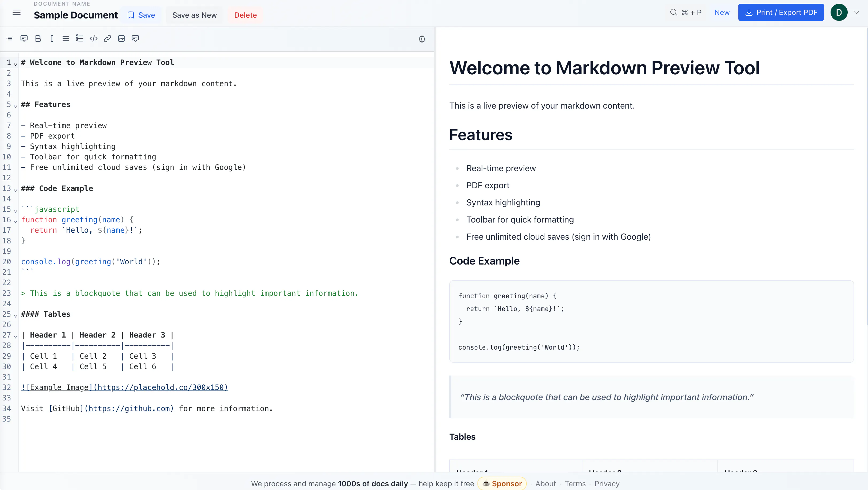Toggle italic formatting
The image size is (868, 490).
click(52, 39)
